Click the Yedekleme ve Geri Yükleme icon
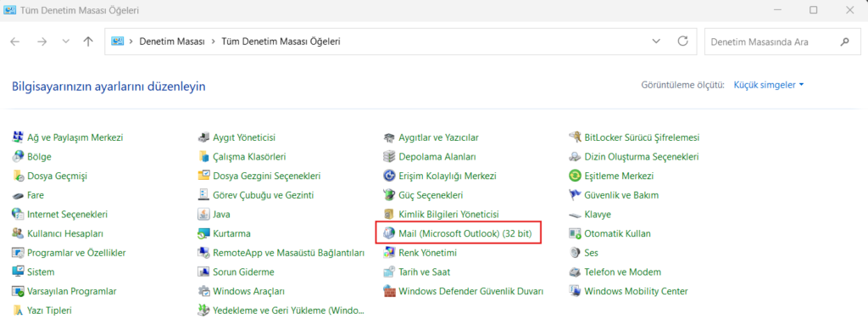868x336 pixels. pos(203,310)
